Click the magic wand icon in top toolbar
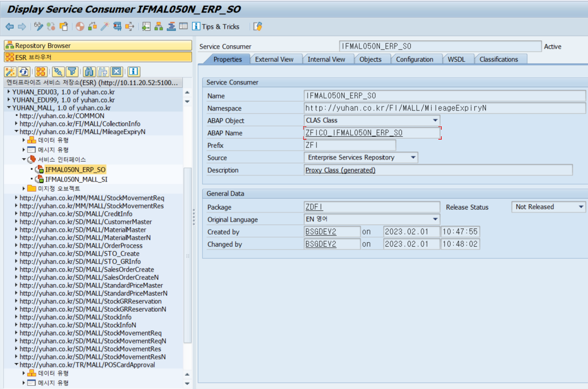Screen dimensions: 588x389 point(104,26)
